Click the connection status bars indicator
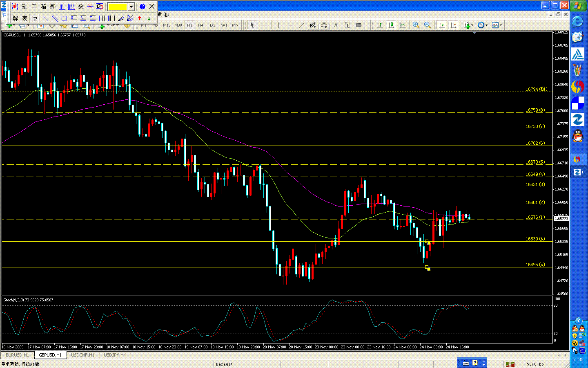This screenshot has height=368, width=588. 510,364
